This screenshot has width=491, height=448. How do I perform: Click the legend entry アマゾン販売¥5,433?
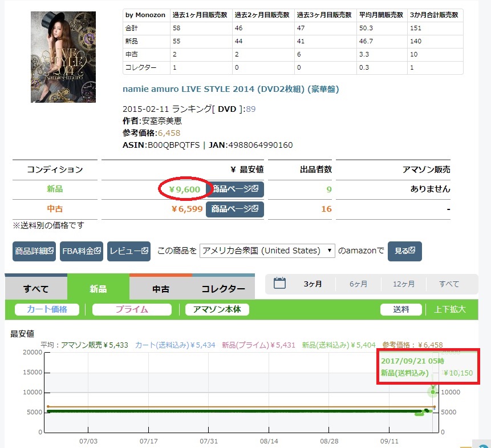pos(95,345)
